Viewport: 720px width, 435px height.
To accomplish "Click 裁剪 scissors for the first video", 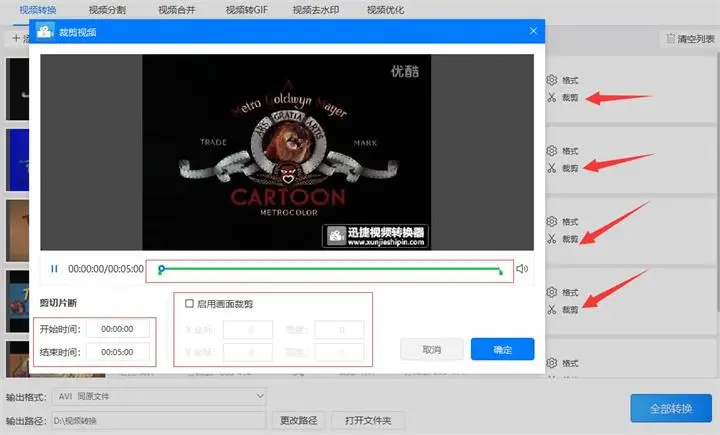I will tap(563, 97).
